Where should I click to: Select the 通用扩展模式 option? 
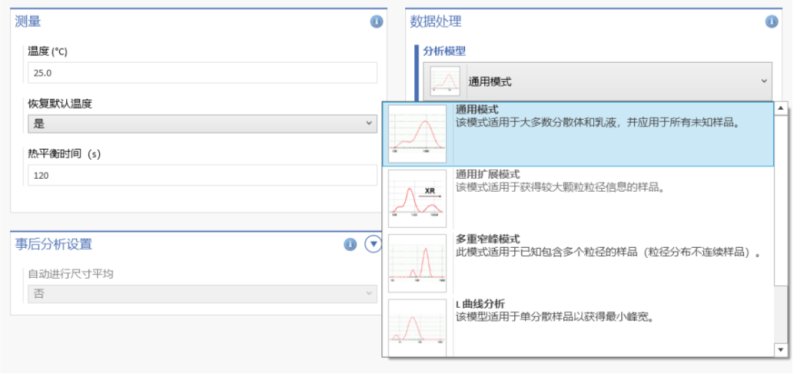(578, 199)
